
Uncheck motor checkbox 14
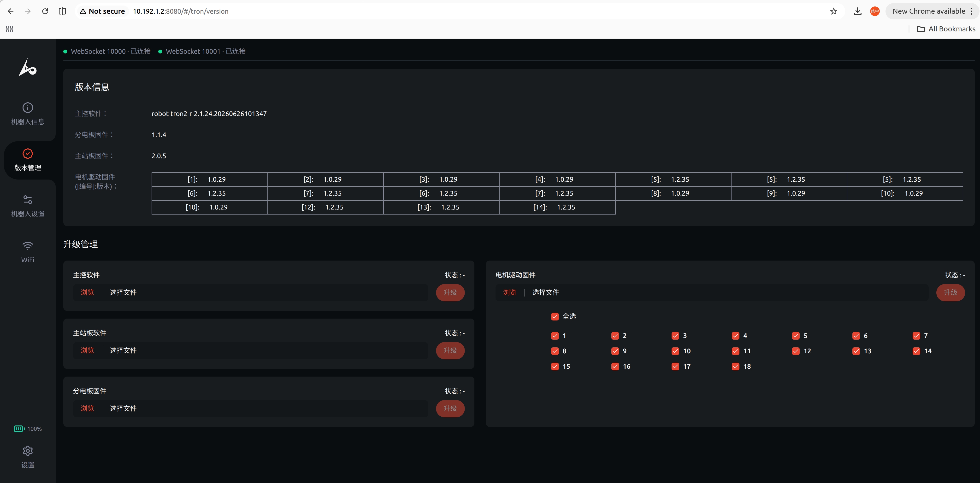pyautogui.click(x=916, y=351)
